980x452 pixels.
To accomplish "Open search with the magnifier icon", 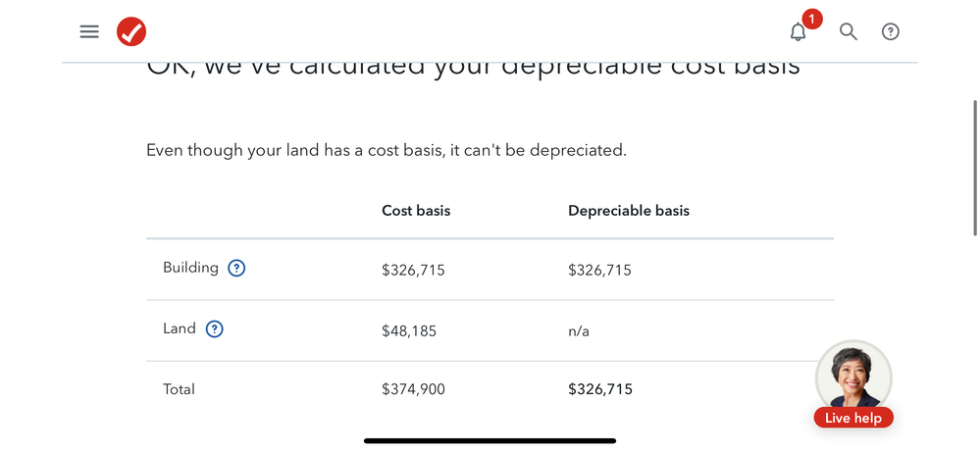I will pos(849,31).
